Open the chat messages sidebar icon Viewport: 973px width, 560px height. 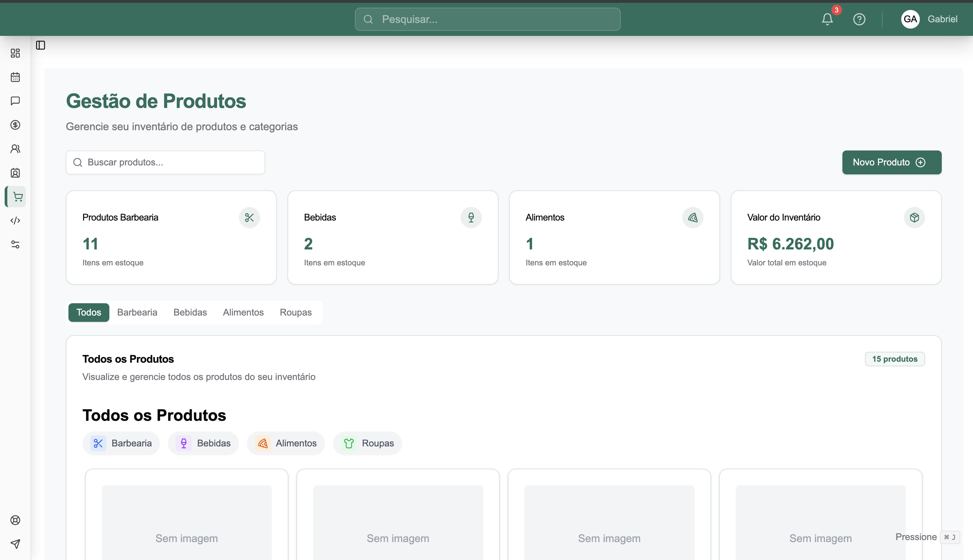coord(15,101)
